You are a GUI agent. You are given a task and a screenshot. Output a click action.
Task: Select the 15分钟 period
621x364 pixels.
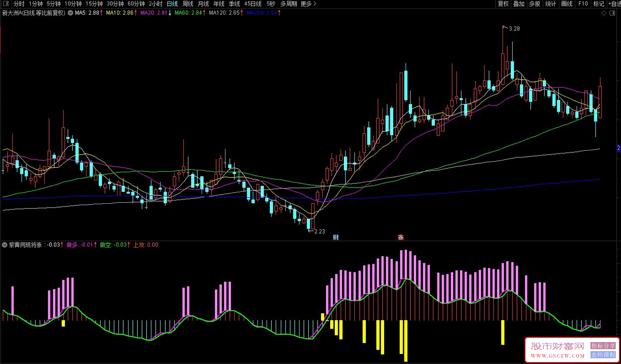click(94, 4)
